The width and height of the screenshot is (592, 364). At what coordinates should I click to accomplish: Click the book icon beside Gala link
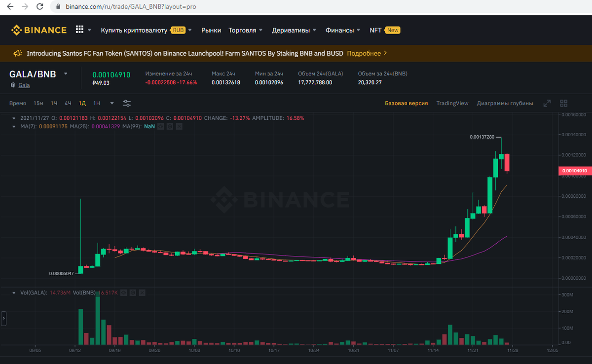click(13, 85)
